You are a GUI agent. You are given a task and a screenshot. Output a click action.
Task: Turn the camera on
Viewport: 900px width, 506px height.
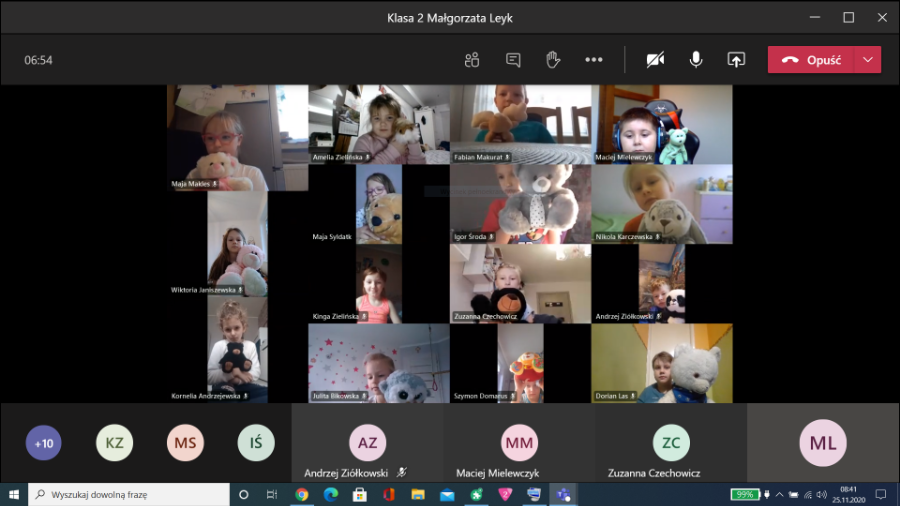(655, 60)
